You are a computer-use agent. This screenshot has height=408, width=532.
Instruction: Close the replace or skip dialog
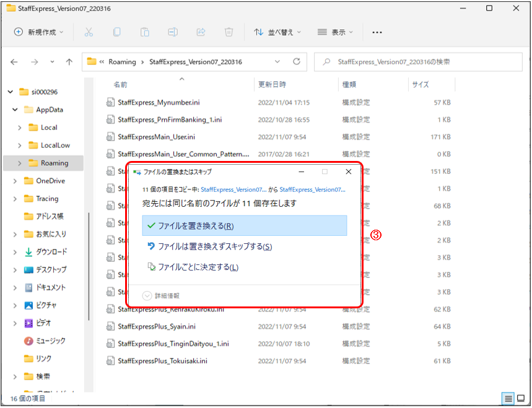point(348,171)
